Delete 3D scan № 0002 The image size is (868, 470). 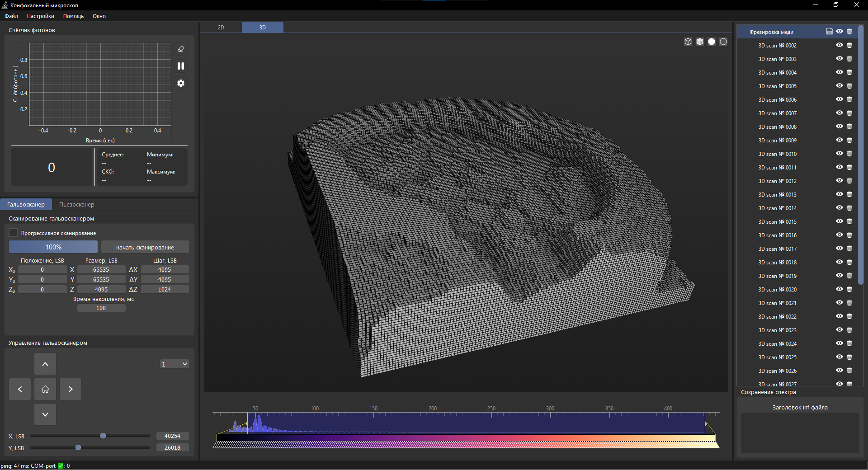(849, 45)
